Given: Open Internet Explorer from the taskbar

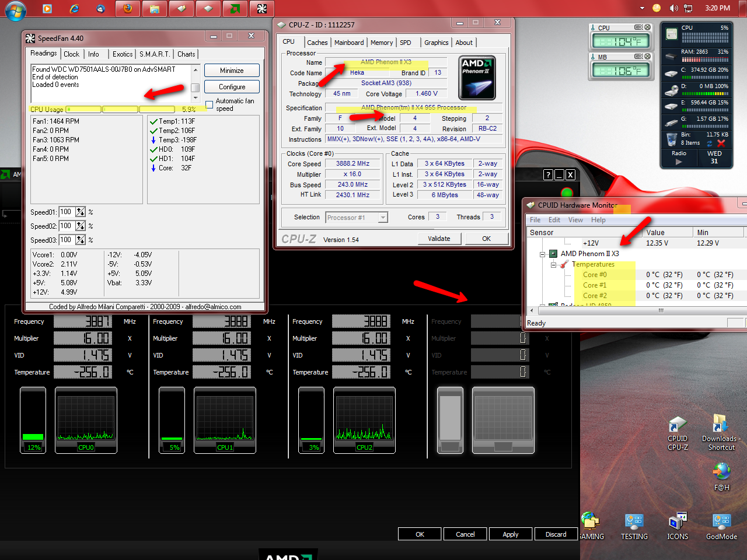Looking at the screenshot, I should point(74,9).
